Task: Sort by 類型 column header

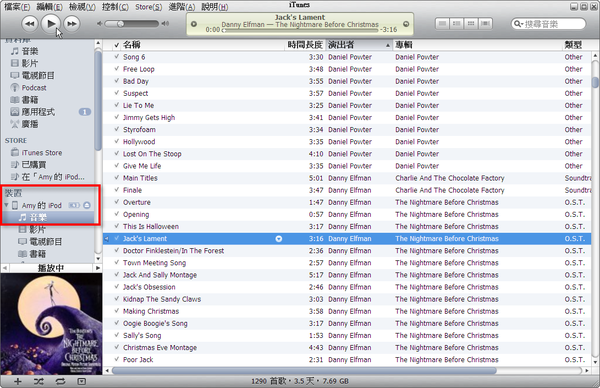Action: point(577,45)
